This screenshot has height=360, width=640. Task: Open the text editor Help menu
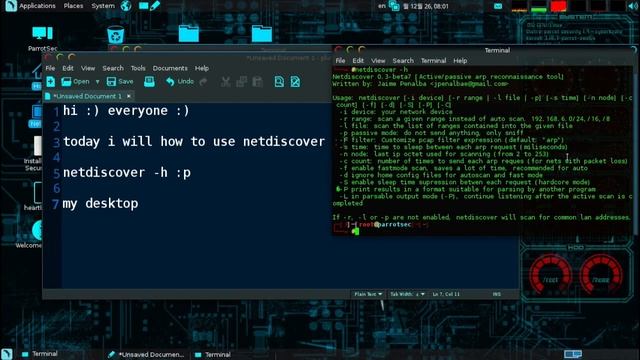click(x=202, y=68)
